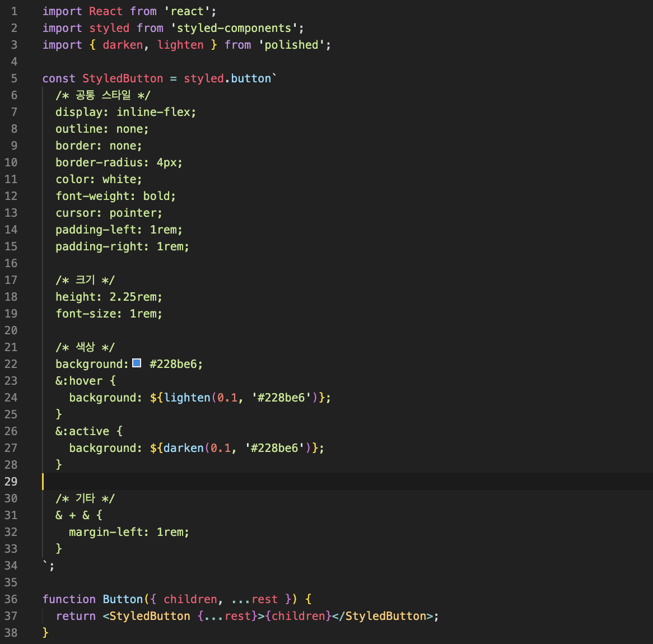Click 'Button' function name on line 36
The width and height of the screenshot is (653, 644).
[123, 599]
